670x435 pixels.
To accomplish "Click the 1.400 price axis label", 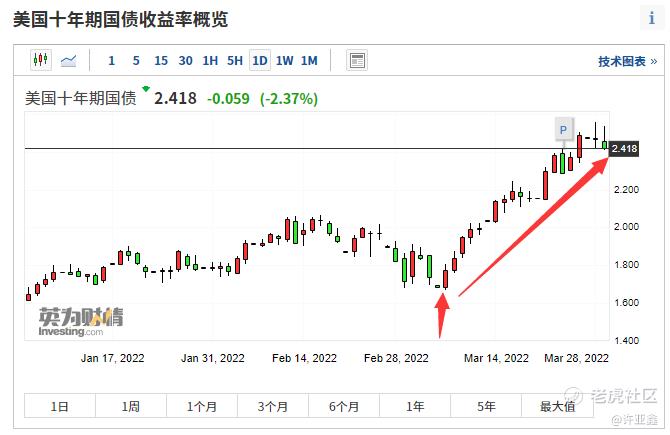I will [x=626, y=341].
